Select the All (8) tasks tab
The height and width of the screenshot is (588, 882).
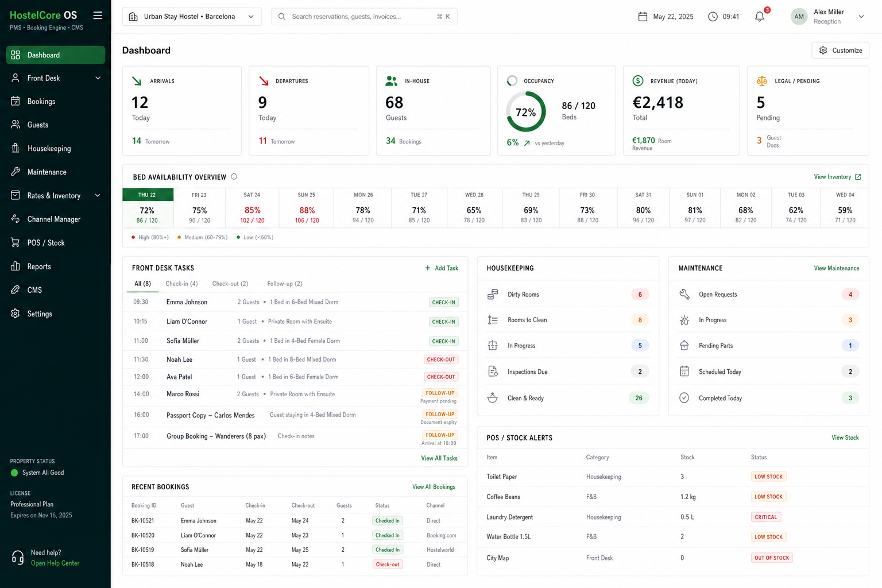coord(142,284)
